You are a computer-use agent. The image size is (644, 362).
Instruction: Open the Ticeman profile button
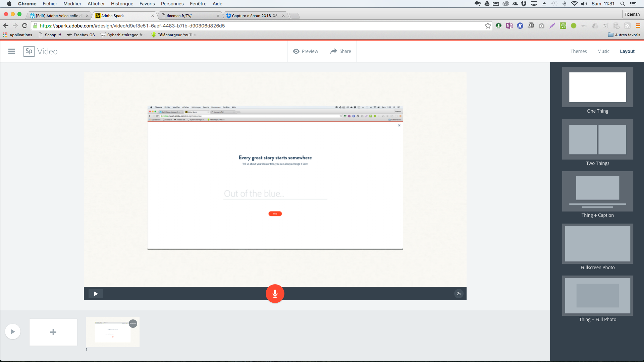[632, 14]
